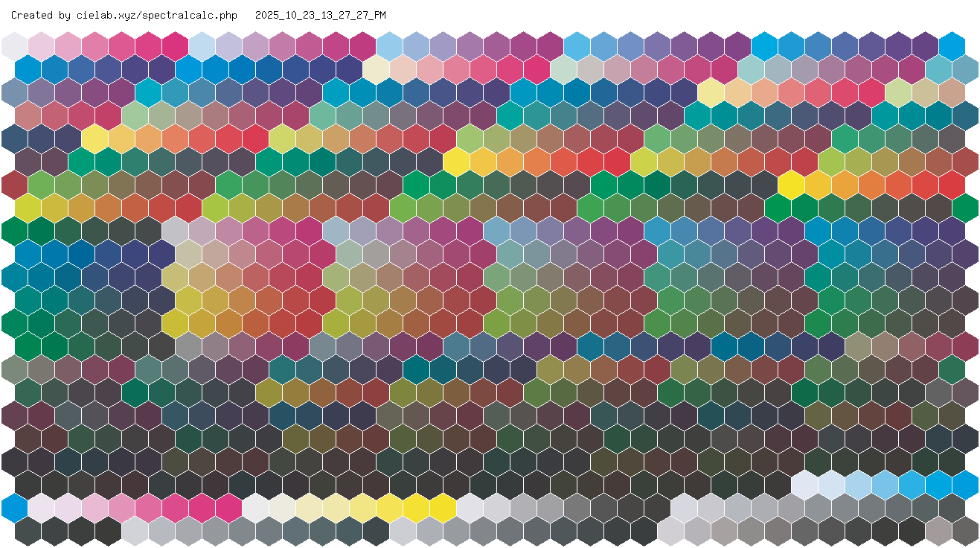Select the near-white hexagon in the top-left corner
This screenshot has width=980, height=548.
tap(15, 45)
